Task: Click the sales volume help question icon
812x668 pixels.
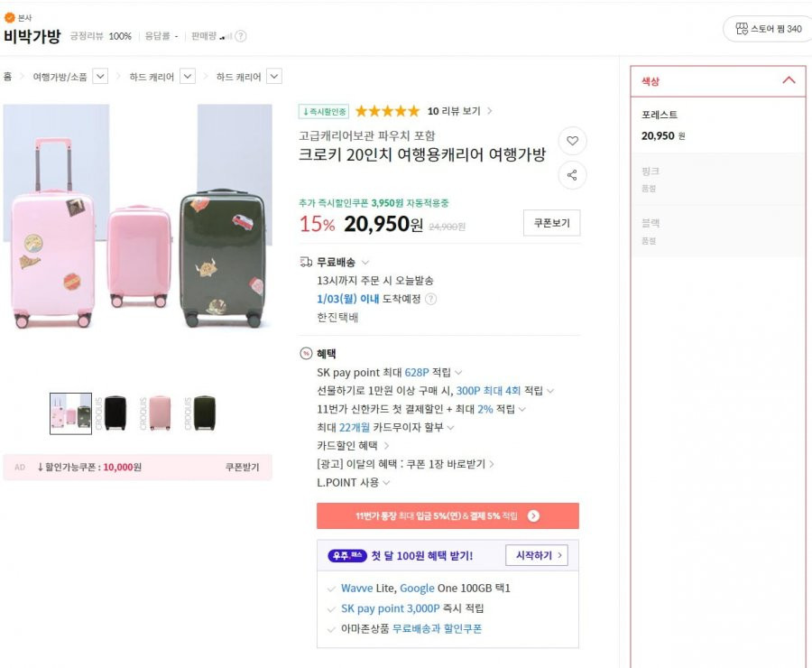Action: click(241, 36)
